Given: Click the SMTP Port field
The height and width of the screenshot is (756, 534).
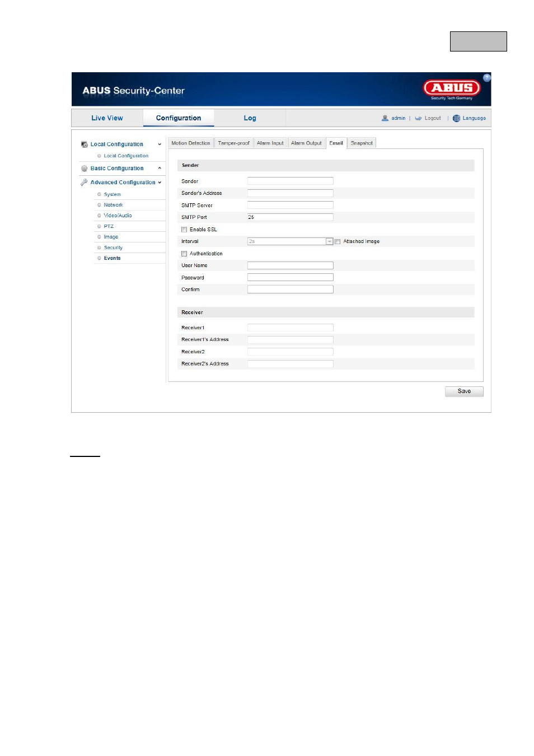Looking at the screenshot, I should click(291, 217).
